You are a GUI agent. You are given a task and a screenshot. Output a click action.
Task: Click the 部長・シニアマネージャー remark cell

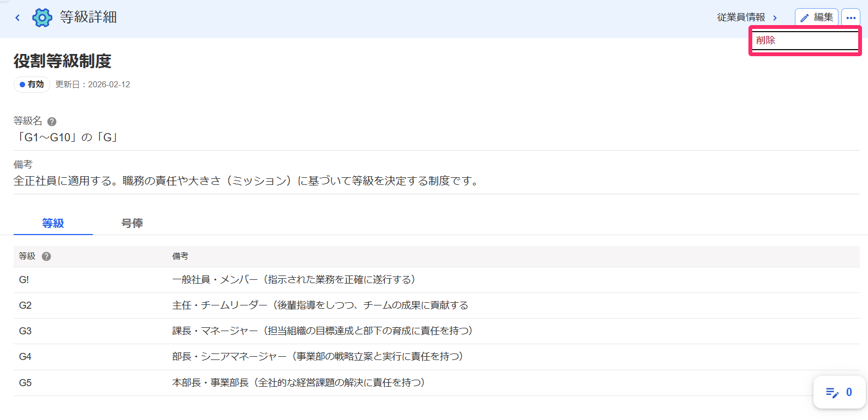point(513,357)
